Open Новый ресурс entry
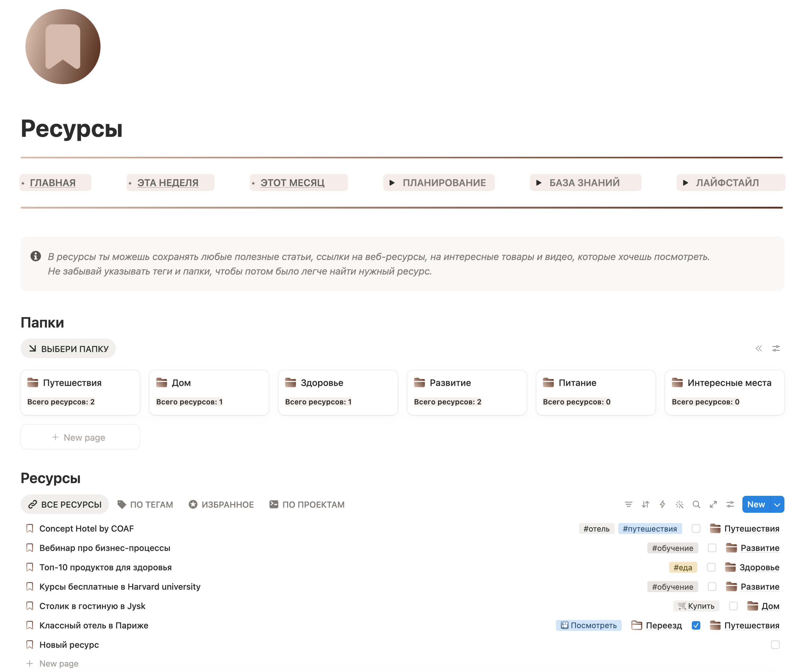 point(69,644)
